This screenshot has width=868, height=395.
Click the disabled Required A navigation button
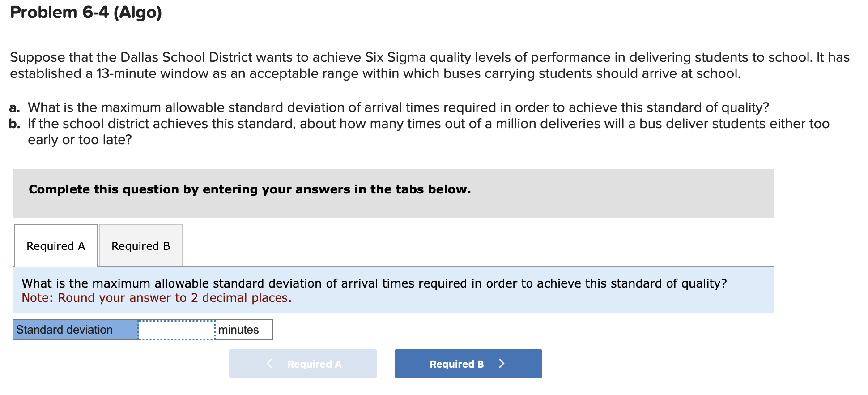pos(302,364)
